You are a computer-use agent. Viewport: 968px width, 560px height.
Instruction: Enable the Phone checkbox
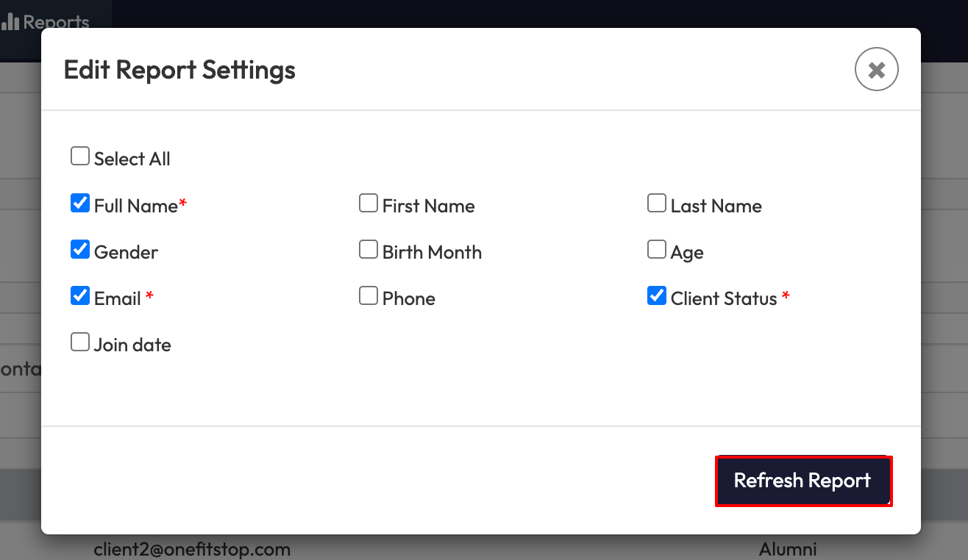click(369, 296)
